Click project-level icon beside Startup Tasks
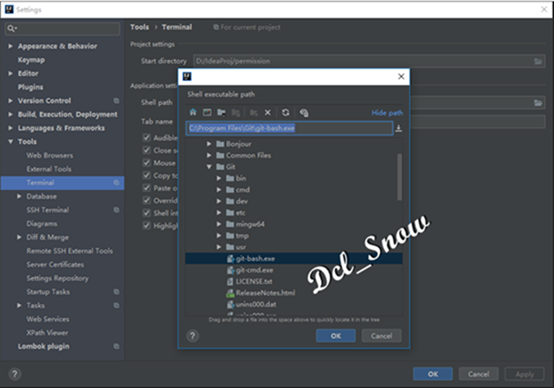Viewport: 554px width, 388px height. click(116, 292)
